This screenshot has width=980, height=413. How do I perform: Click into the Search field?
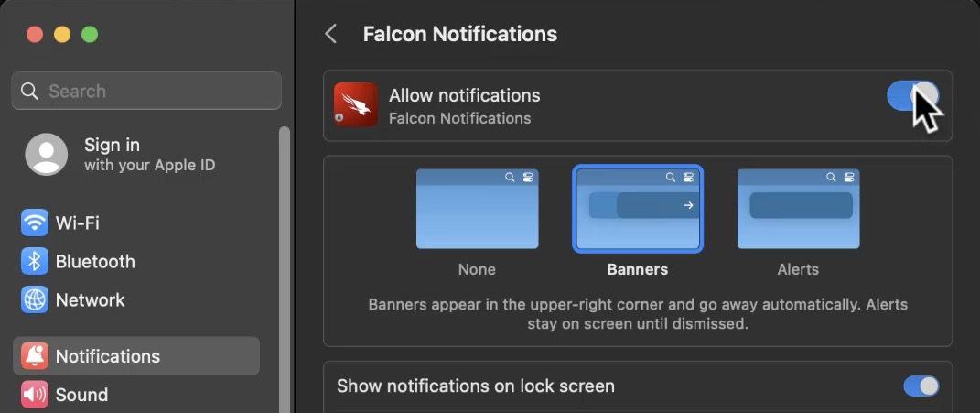click(146, 91)
